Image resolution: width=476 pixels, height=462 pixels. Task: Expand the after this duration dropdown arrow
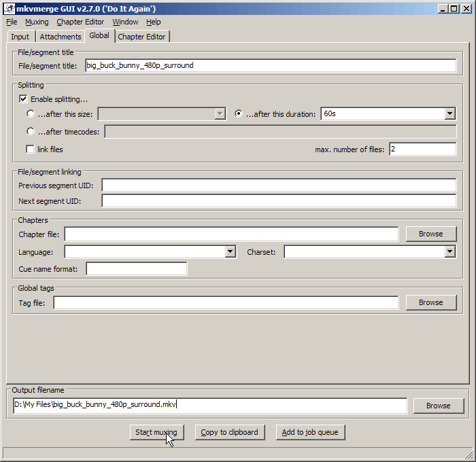(450, 113)
